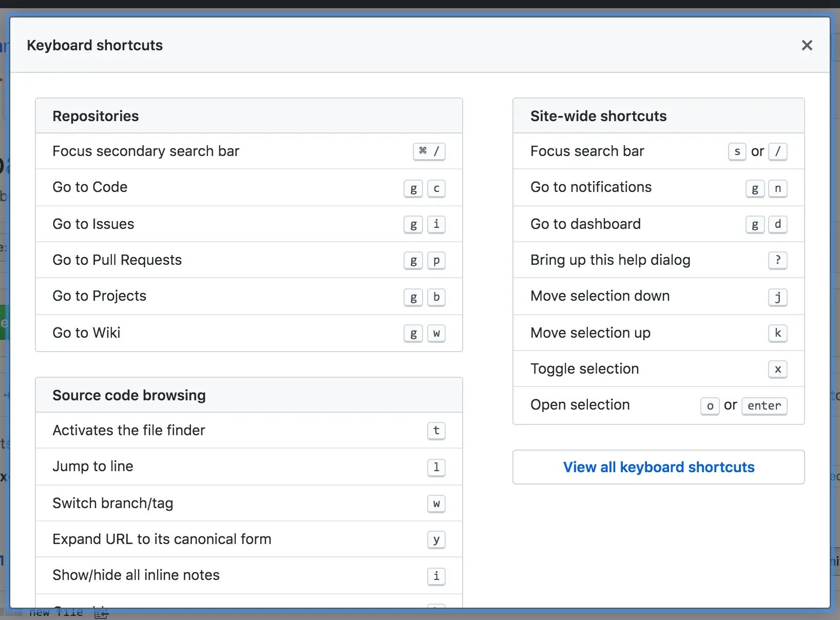Click the 't' key for file finder

pyautogui.click(x=436, y=431)
